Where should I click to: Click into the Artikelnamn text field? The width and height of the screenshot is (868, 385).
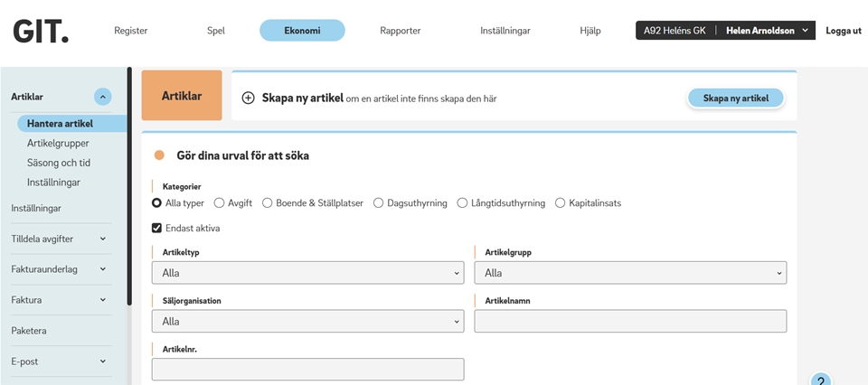point(630,321)
